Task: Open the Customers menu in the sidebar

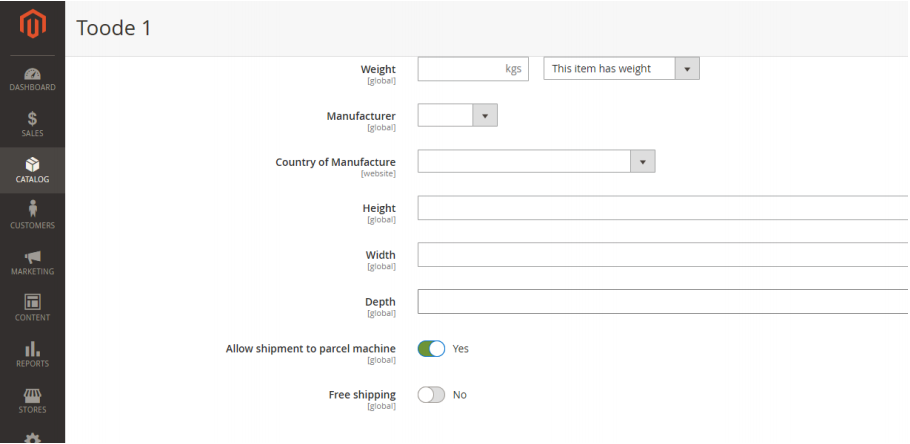Action: tap(32, 216)
